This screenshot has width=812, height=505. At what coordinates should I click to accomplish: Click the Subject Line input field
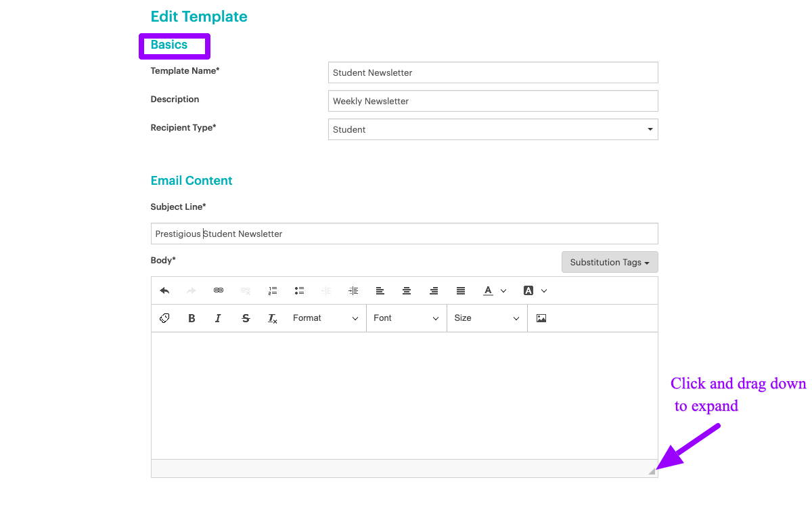coord(404,234)
